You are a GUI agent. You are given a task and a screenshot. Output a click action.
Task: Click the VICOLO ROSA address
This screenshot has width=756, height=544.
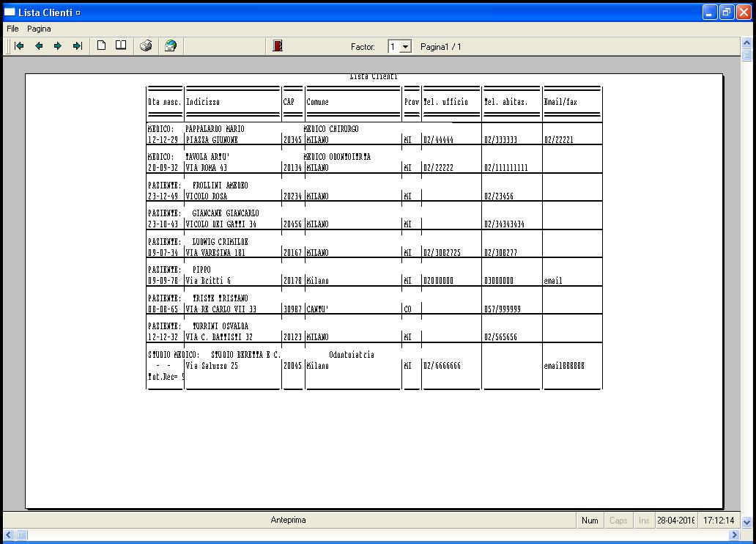(x=207, y=196)
